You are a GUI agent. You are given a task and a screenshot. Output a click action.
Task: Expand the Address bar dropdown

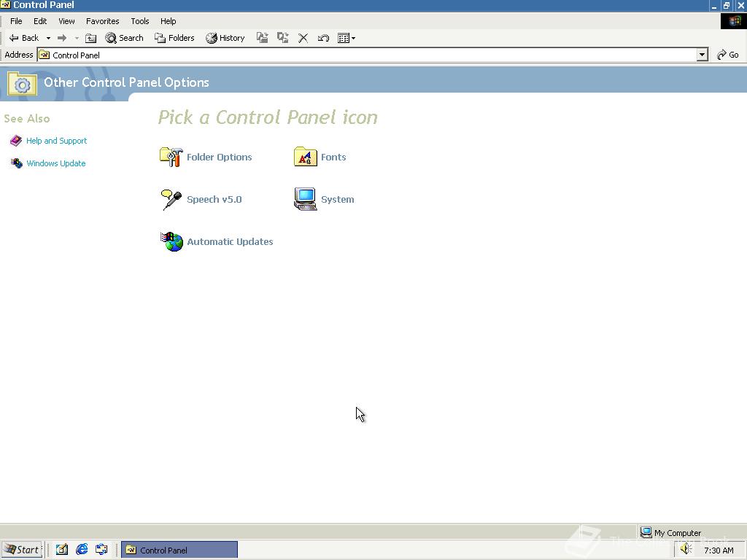click(703, 55)
